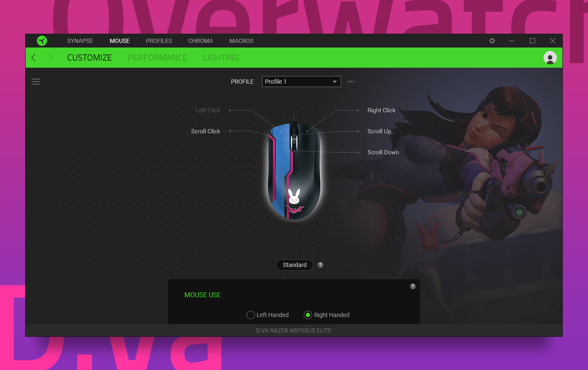
Task: Open the PROFILES tab
Action: tap(159, 41)
